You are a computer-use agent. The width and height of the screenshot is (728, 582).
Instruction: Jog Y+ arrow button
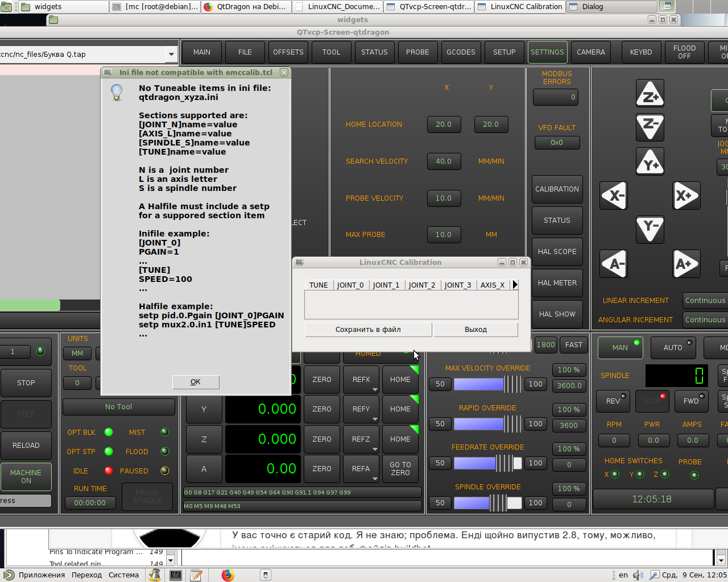tap(650, 161)
